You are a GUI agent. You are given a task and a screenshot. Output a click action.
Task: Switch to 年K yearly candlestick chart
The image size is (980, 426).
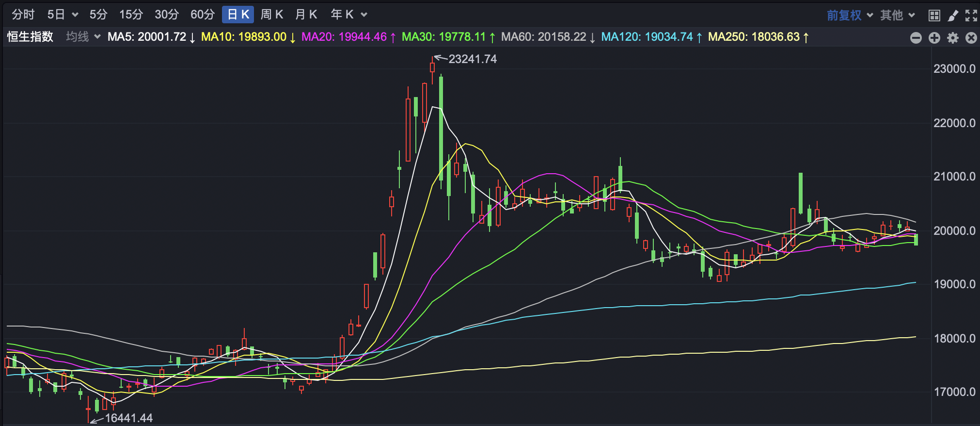[x=342, y=15]
